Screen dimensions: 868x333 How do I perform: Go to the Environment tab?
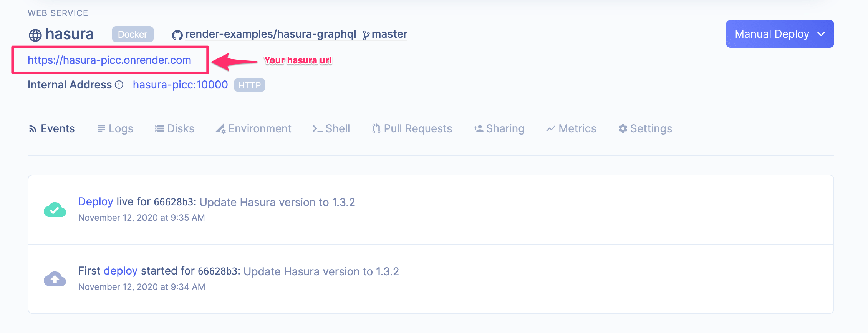coord(253,128)
